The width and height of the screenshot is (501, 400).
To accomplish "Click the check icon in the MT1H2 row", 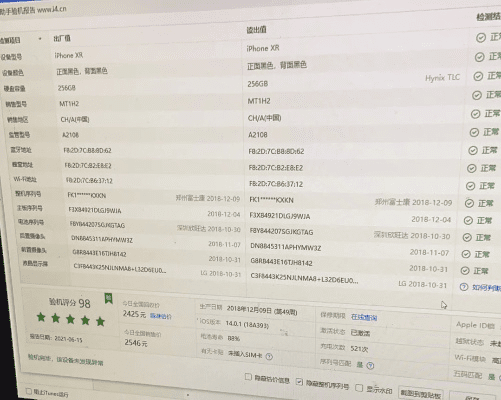I will click(477, 95).
